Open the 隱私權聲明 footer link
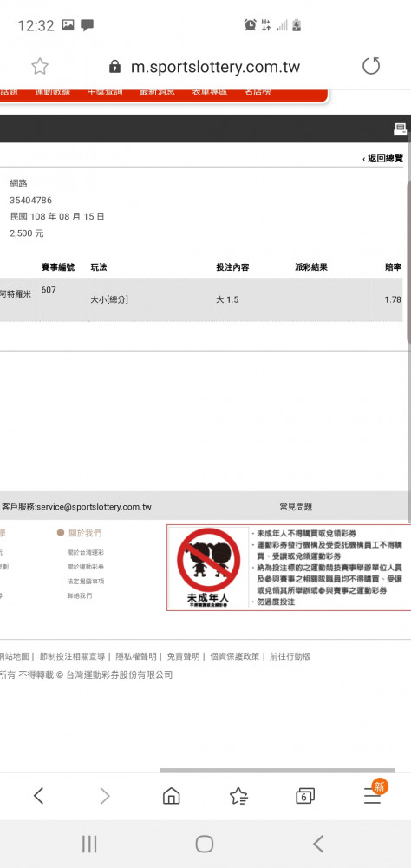Screen dimensions: 411x868 pyautogui.click(x=136, y=656)
